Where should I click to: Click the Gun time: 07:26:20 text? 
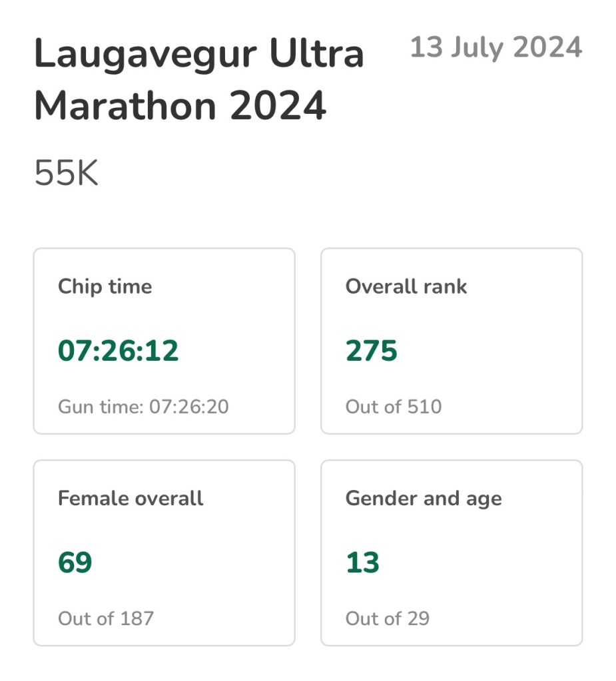tap(143, 407)
